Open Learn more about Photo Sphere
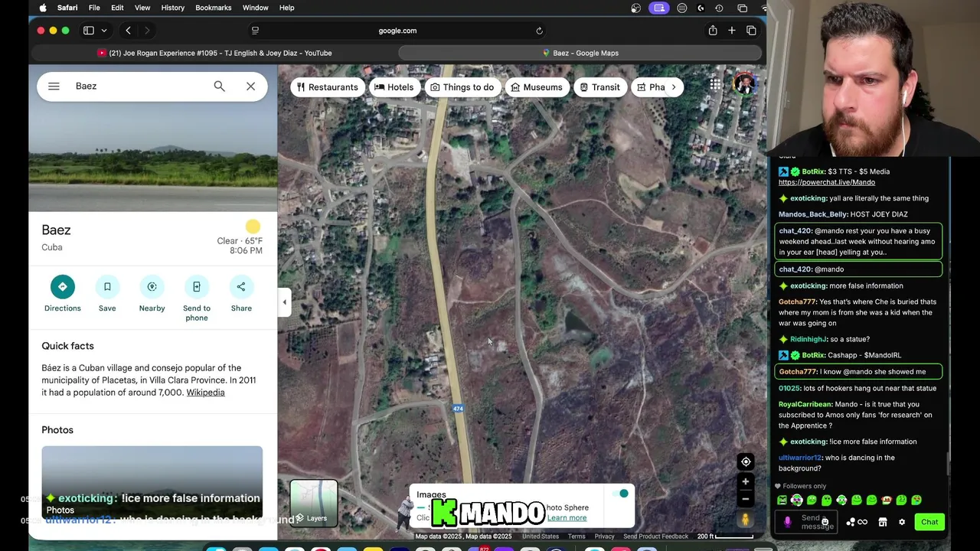980x551 pixels. [567, 518]
